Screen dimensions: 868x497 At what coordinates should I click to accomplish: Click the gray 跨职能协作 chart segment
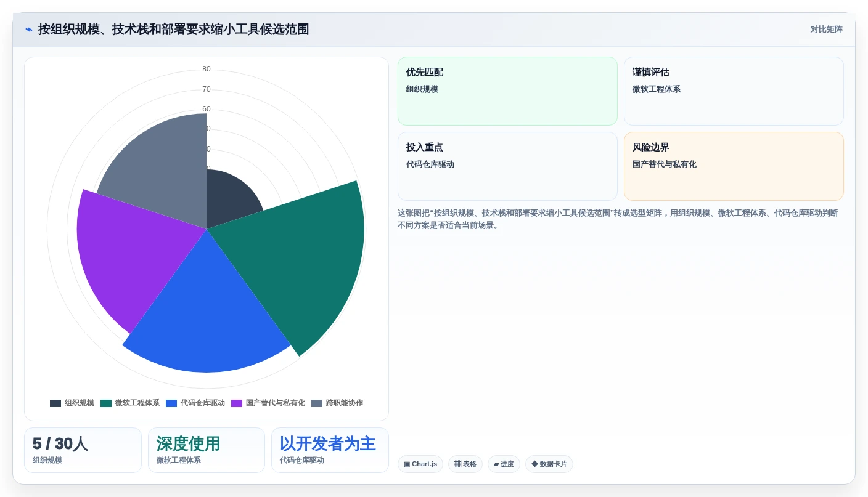[x=166, y=172]
